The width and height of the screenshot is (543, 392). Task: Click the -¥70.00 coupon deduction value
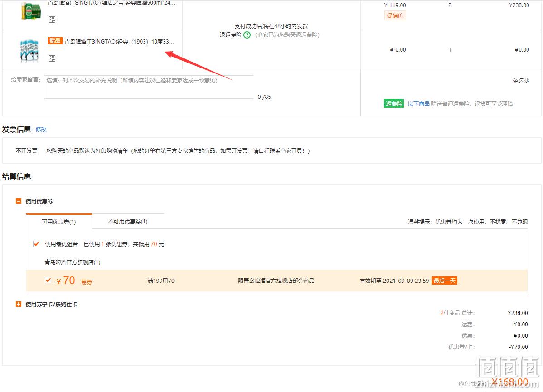coord(519,347)
